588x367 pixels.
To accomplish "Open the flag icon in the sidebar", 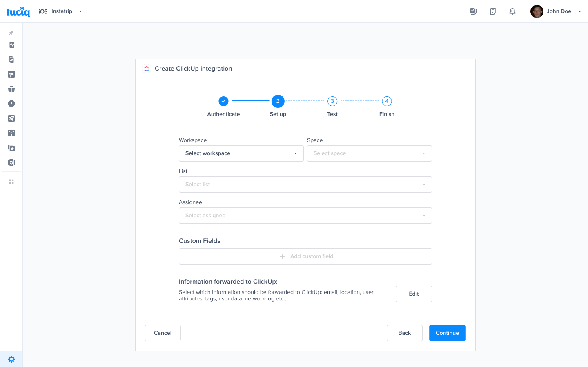I will 11,74.
